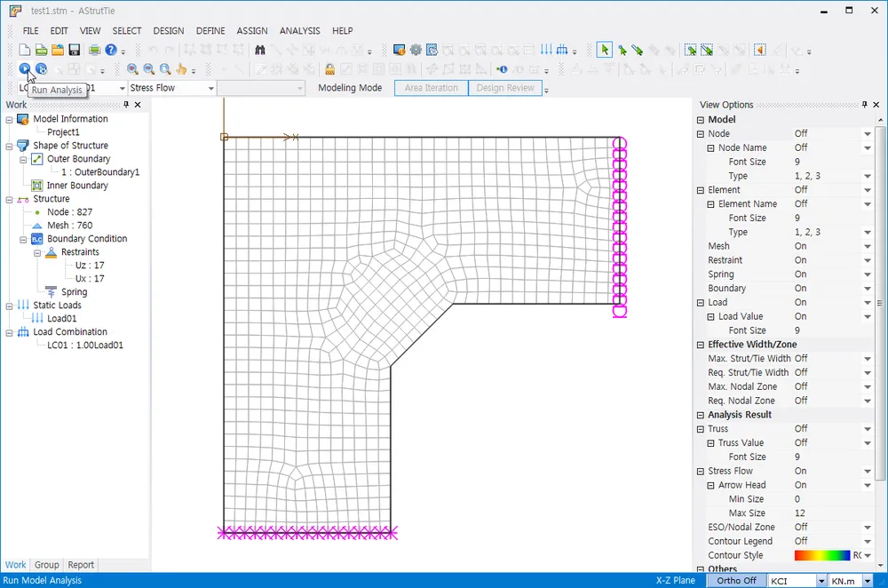Collapse the Static Loads tree node
This screenshot has width=888, height=588.
(9, 306)
